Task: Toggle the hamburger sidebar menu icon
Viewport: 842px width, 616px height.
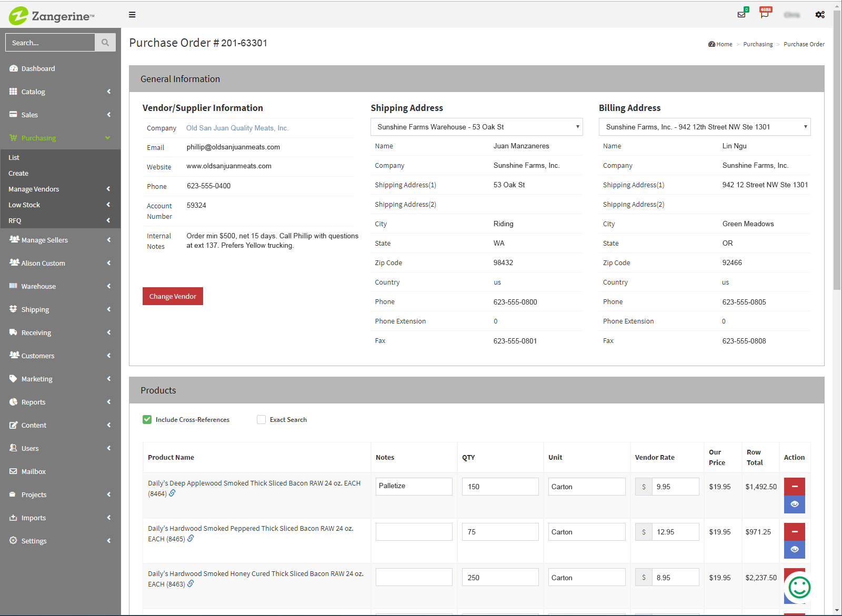Action: [x=132, y=15]
